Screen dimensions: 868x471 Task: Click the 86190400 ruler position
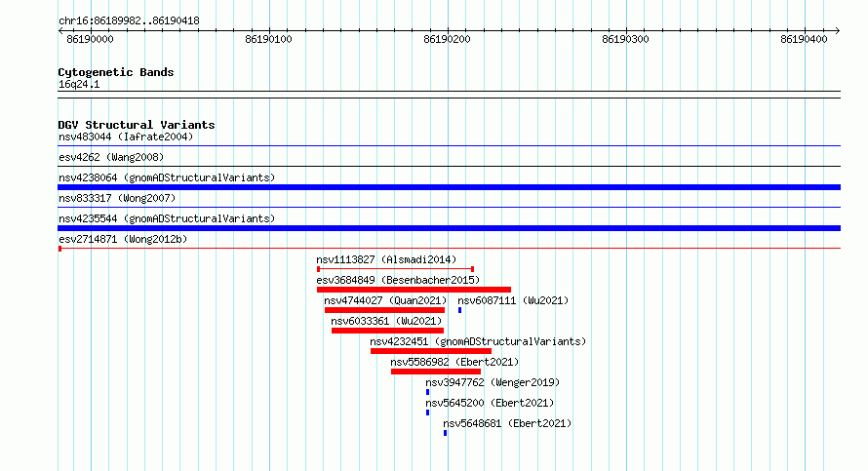804,39
